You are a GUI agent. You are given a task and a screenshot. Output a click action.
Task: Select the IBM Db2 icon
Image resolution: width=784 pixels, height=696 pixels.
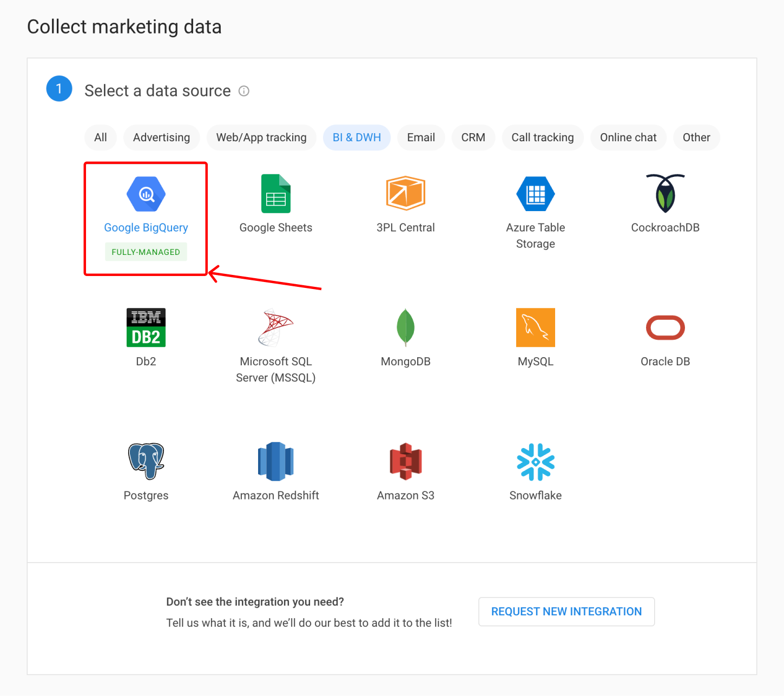point(146,327)
